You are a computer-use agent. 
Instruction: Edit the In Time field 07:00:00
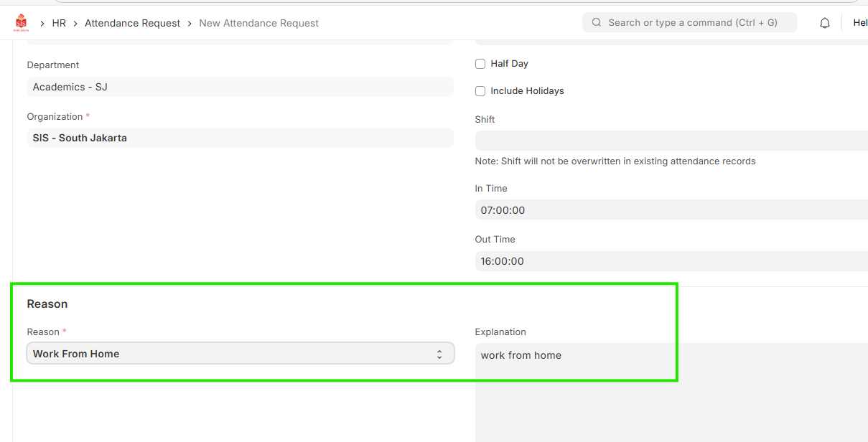pos(671,210)
